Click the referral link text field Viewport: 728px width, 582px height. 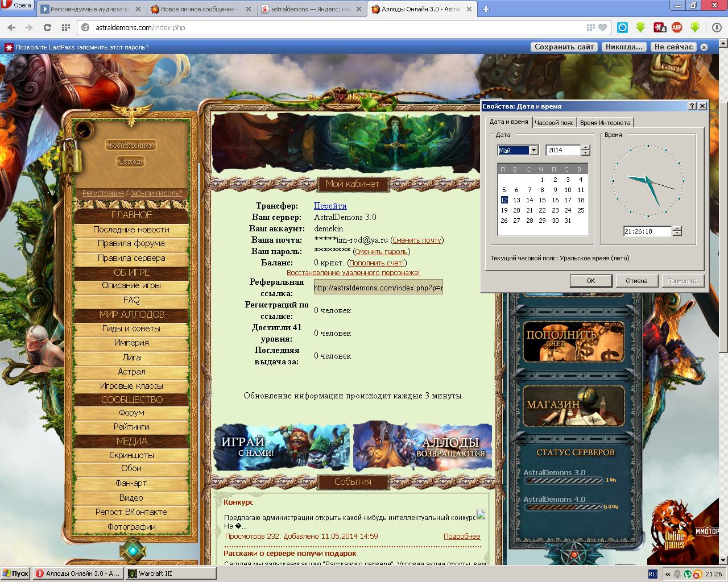[378, 287]
